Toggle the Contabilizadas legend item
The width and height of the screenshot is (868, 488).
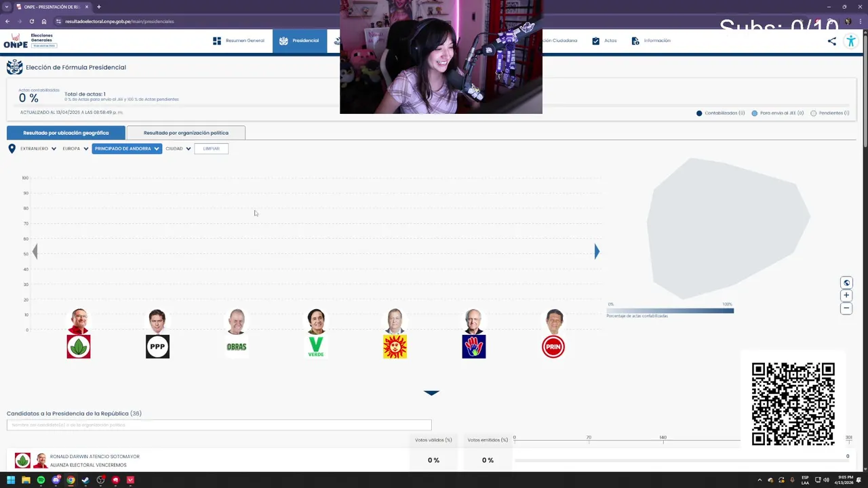pyautogui.click(x=720, y=113)
